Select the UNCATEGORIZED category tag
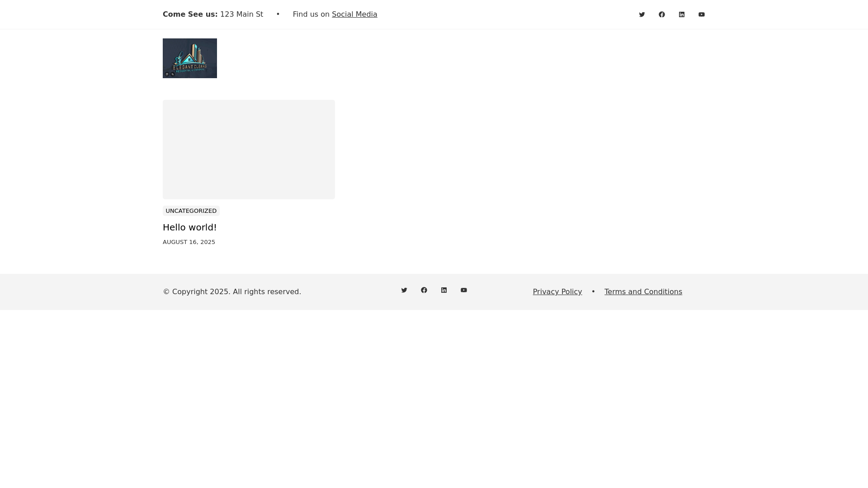Screen dimensions: 868x488 tap(191, 211)
